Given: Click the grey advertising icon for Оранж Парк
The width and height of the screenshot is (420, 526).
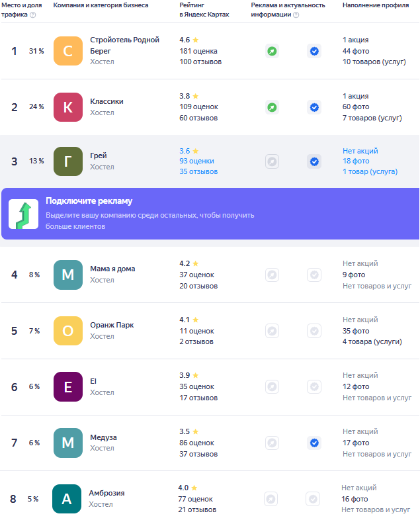Looking at the screenshot, I should (272, 331).
